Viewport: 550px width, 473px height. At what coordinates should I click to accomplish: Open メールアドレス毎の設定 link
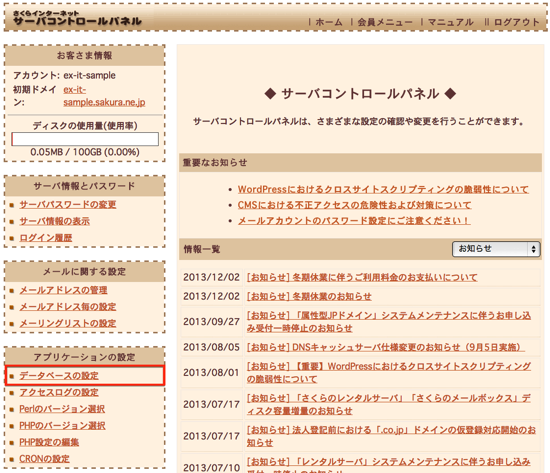tap(68, 307)
